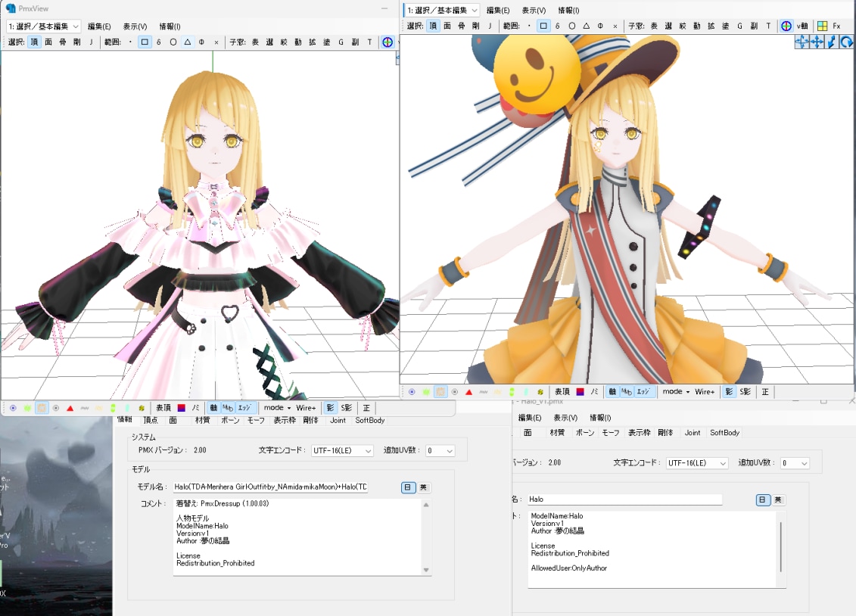Click four-arrow move camera icon
Image resolution: width=856 pixels, height=616 pixels.
[x=817, y=42]
